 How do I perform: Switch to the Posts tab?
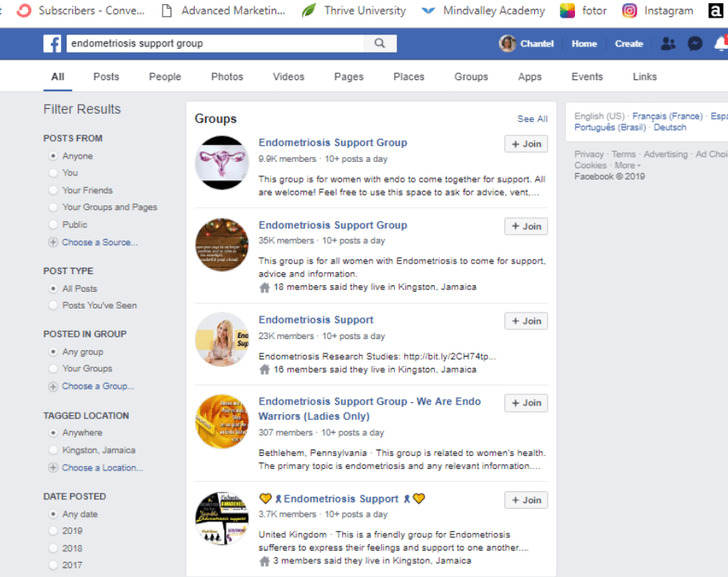click(107, 77)
